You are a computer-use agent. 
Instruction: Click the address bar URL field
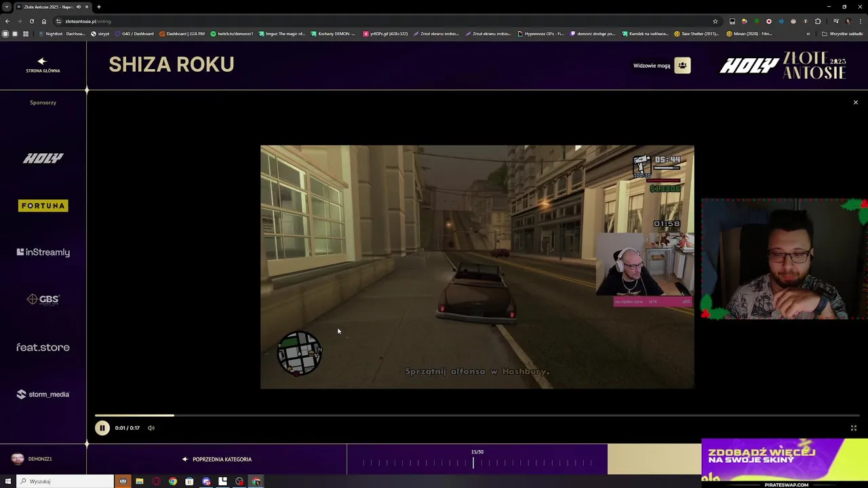click(387, 21)
